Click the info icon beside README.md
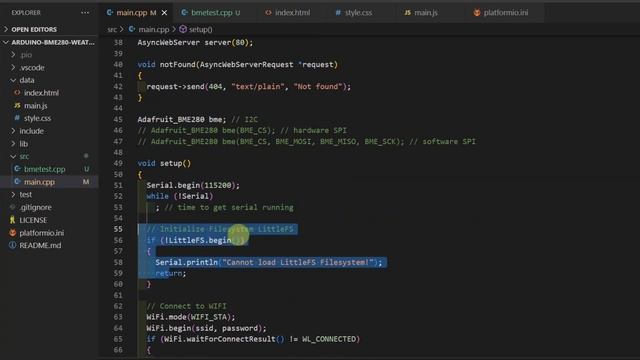 coord(13,246)
